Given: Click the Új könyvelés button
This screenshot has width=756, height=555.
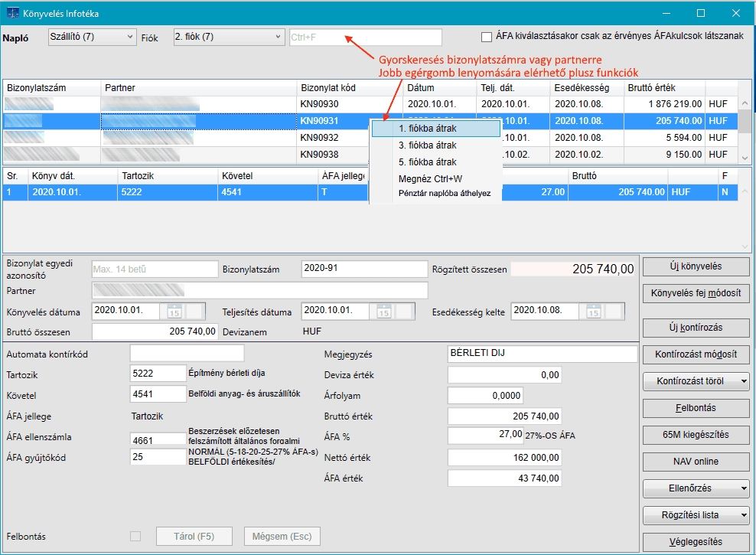Looking at the screenshot, I should click(696, 266).
